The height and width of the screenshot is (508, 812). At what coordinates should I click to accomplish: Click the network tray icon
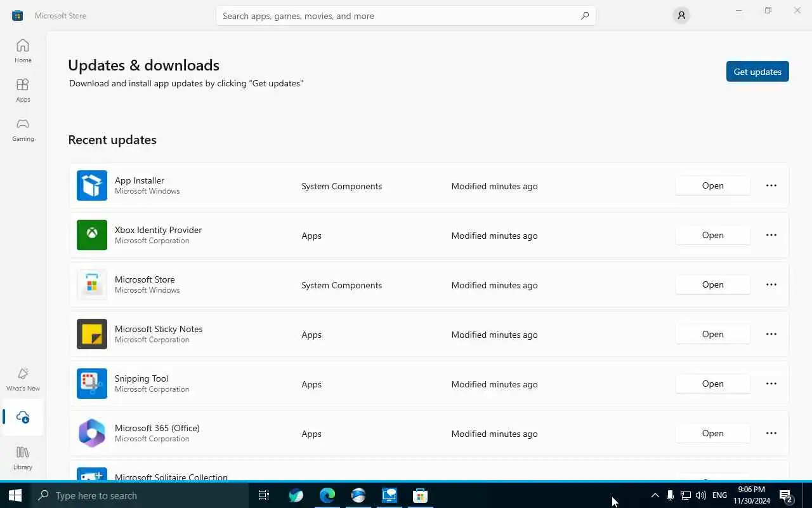tap(686, 495)
